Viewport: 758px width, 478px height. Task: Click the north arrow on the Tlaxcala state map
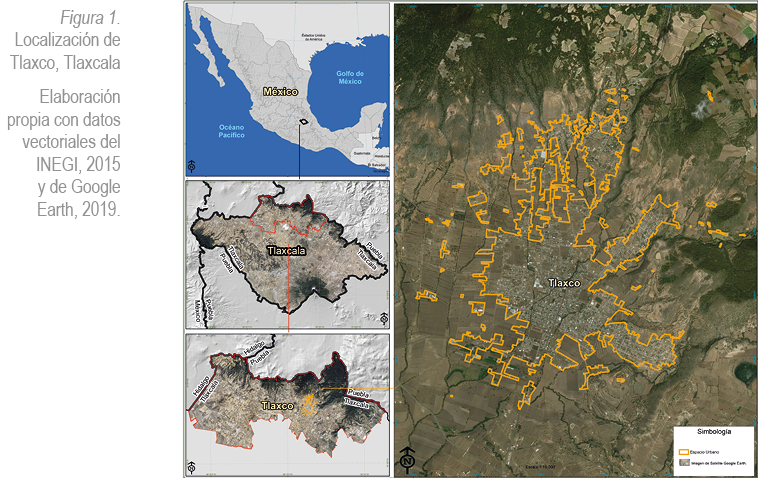click(x=385, y=318)
